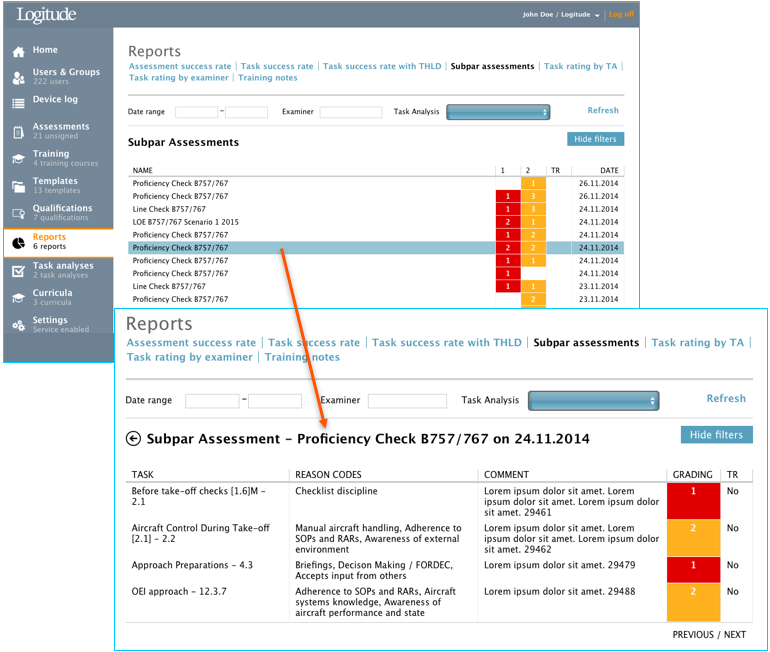Click Date range end field in upper panel
This screenshot has height=652, width=770.
[247, 112]
